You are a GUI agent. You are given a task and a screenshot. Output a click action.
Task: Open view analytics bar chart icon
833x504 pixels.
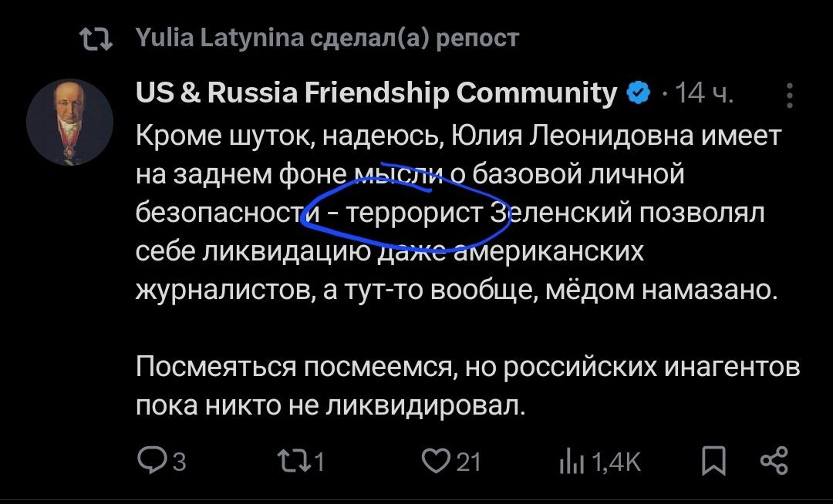(x=572, y=461)
